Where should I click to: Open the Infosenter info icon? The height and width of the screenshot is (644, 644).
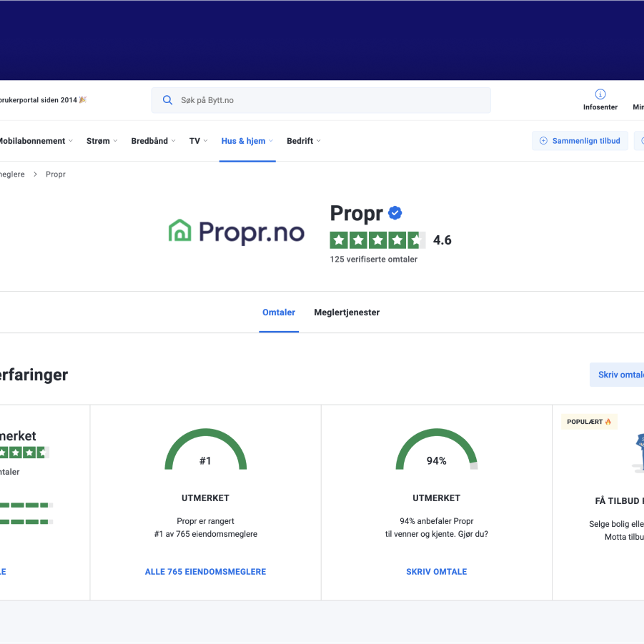[600, 94]
